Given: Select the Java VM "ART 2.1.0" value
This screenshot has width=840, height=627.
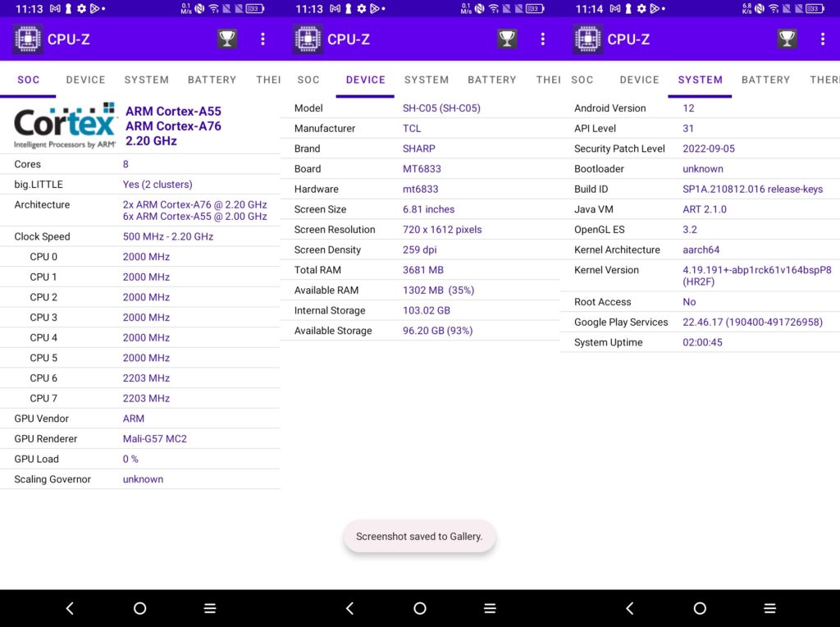Looking at the screenshot, I should pos(705,209).
